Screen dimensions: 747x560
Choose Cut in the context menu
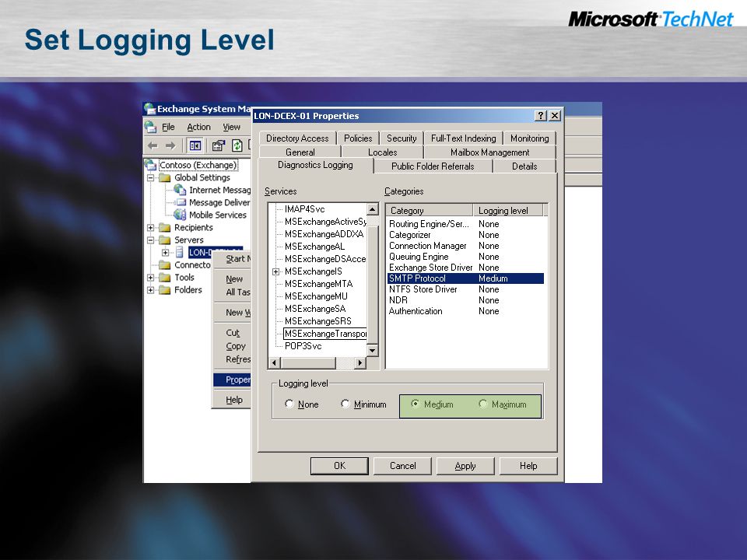[233, 333]
